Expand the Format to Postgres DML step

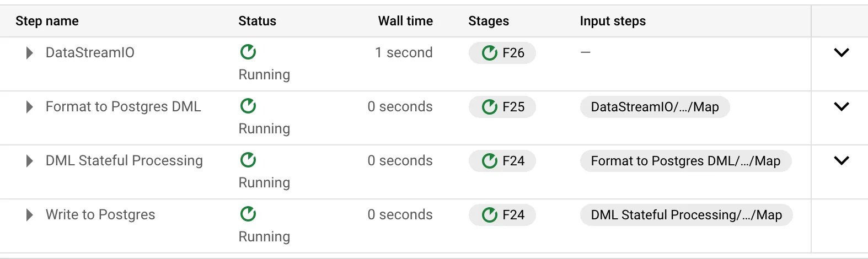(30, 107)
